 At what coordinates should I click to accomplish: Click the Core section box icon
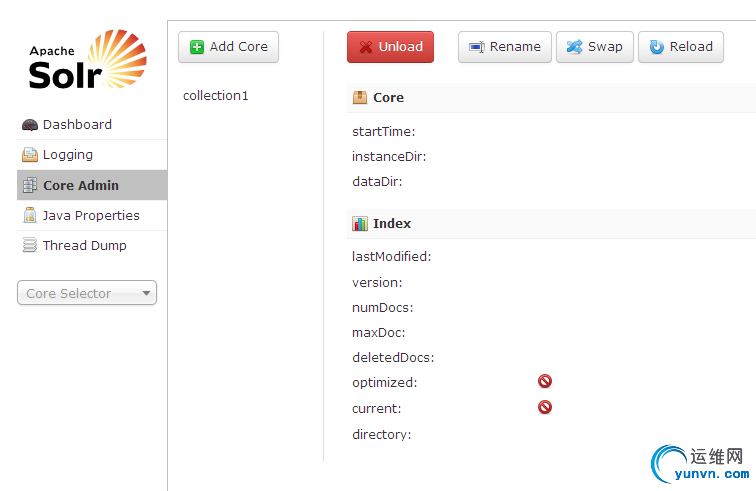click(360, 97)
